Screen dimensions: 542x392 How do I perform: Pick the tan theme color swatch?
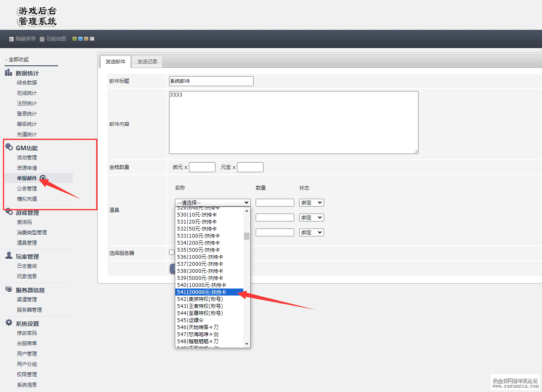click(x=86, y=39)
